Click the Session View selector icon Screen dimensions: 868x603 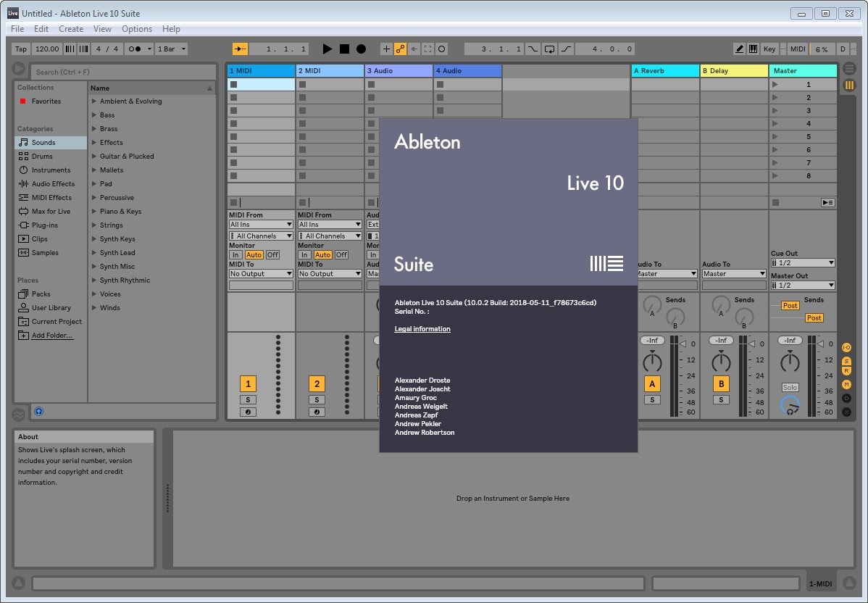tap(849, 86)
